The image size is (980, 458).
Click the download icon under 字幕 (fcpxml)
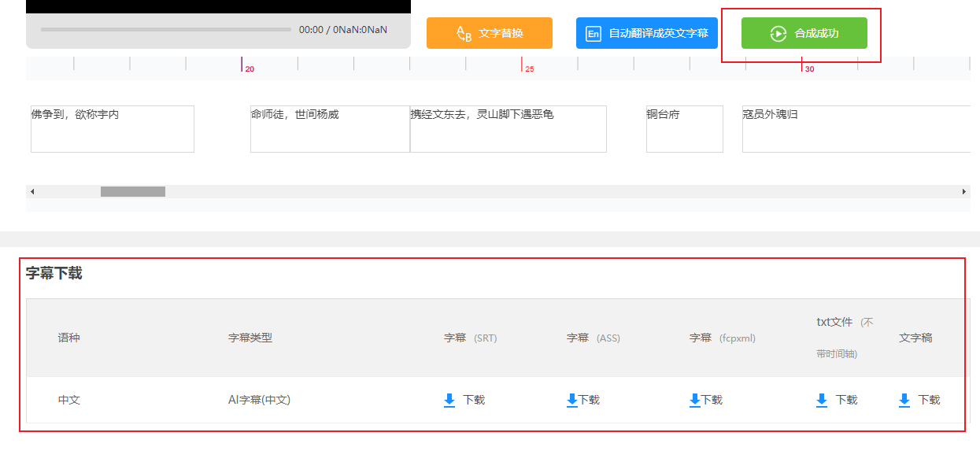(x=693, y=400)
